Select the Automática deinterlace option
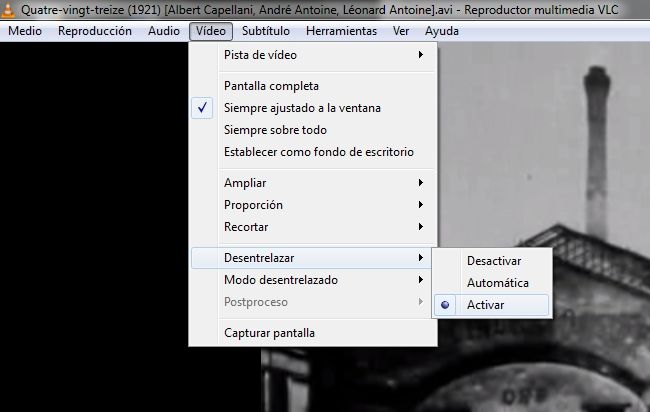The image size is (650, 412). coord(492,283)
